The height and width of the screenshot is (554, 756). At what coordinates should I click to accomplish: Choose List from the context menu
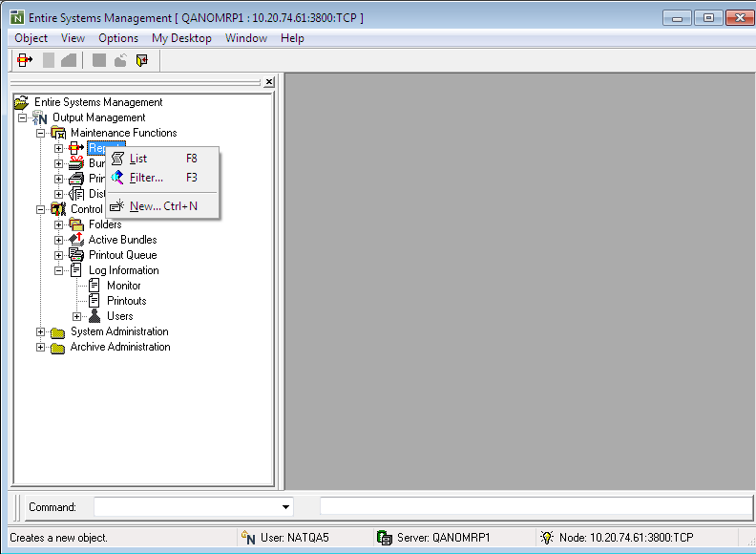[x=162, y=159]
